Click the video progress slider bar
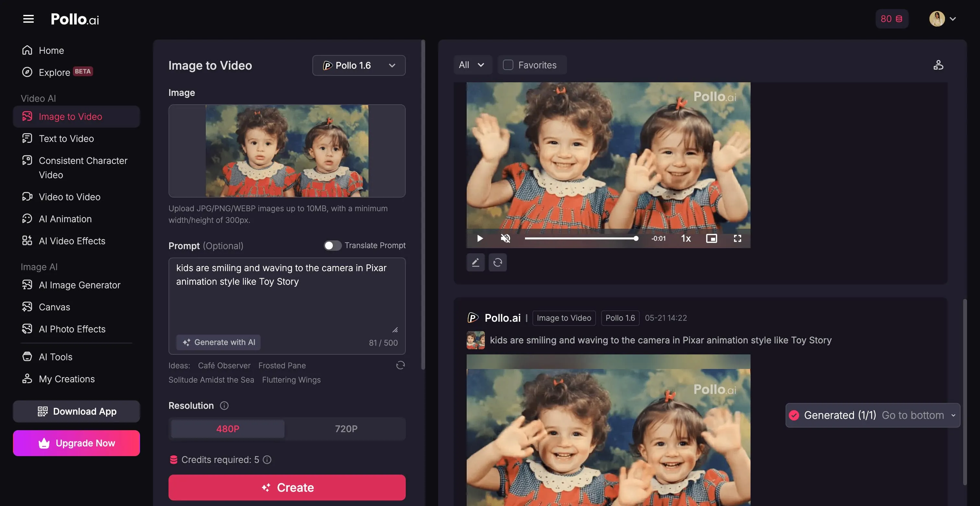980x506 pixels. point(580,238)
